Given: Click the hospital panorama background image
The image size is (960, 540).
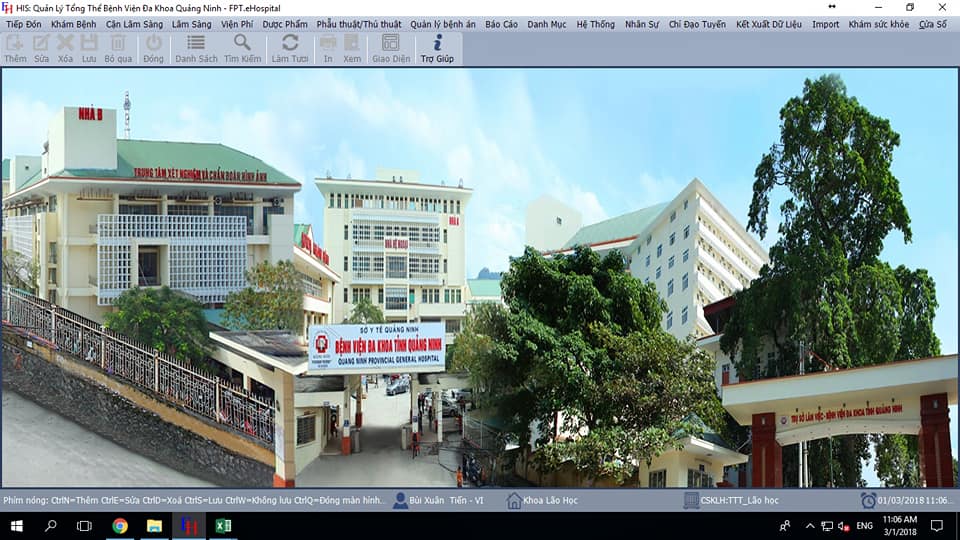Looking at the screenshot, I should click(x=480, y=277).
